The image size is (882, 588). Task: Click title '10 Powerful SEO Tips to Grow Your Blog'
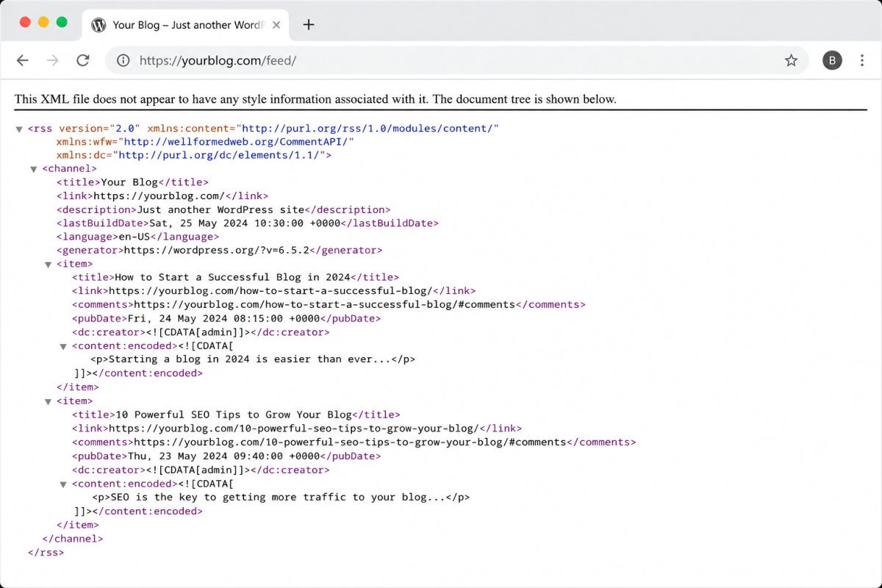[x=234, y=415]
